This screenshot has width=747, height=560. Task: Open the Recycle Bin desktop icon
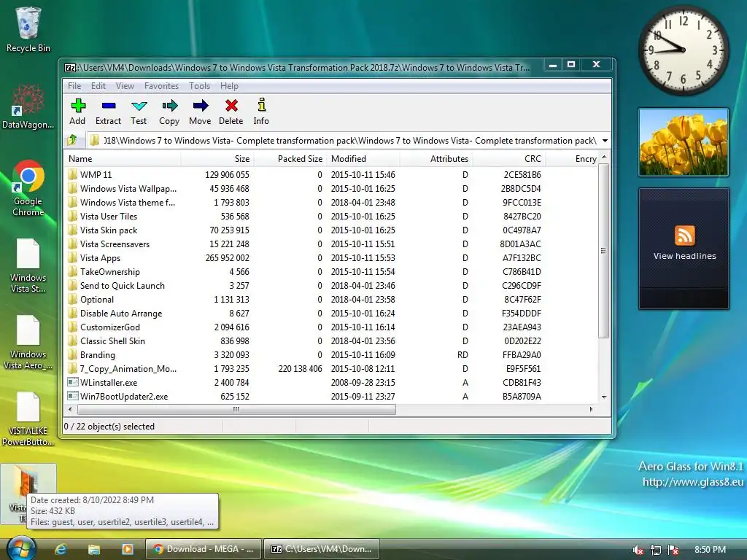click(x=28, y=29)
